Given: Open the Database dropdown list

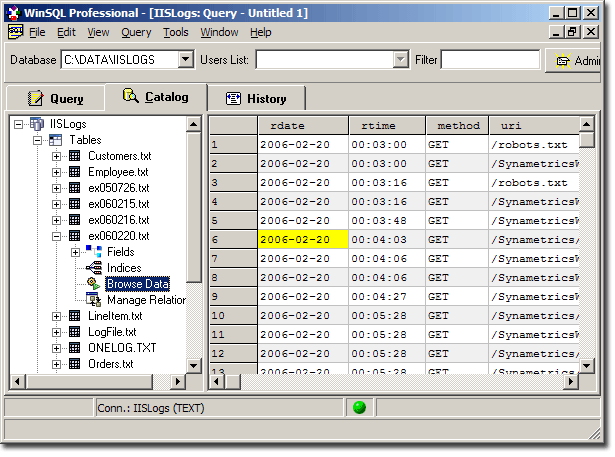Looking at the screenshot, I should click(186, 60).
